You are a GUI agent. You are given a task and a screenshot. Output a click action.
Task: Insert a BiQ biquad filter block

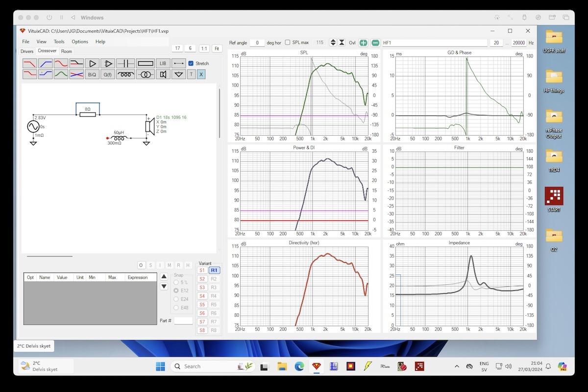click(x=92, y=74)
